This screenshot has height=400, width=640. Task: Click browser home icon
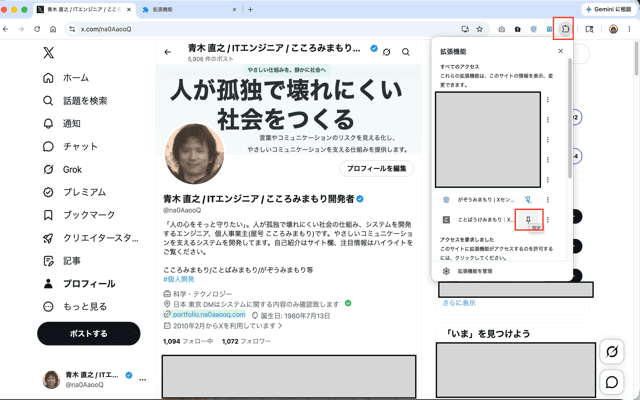(x=53, y=29)
